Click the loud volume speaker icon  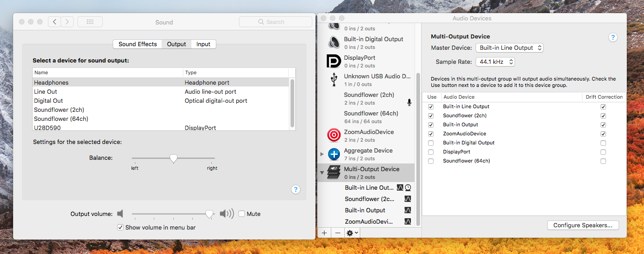click(227, 214)
